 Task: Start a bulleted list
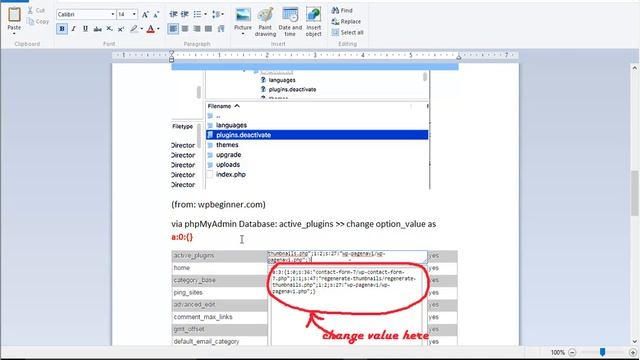coord(198,14)
